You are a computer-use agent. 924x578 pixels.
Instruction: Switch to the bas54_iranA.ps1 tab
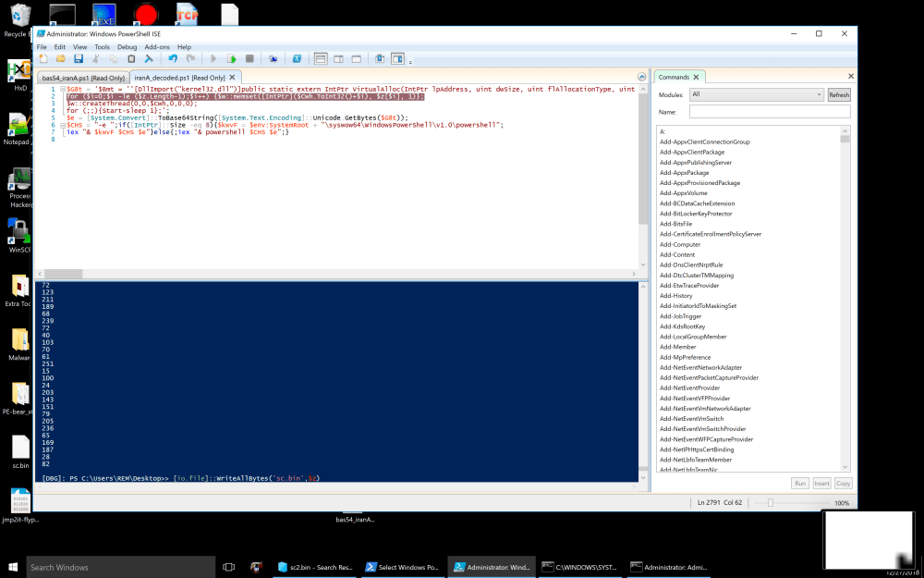[83, 78]
